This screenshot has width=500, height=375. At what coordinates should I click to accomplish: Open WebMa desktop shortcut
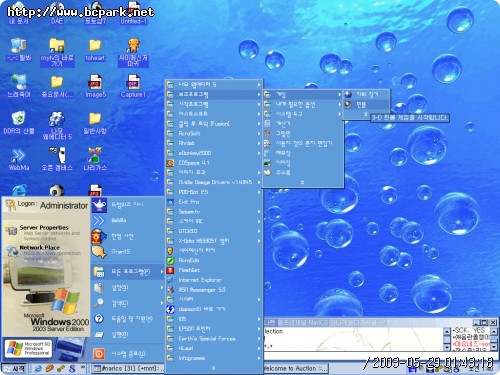[19, 160]
